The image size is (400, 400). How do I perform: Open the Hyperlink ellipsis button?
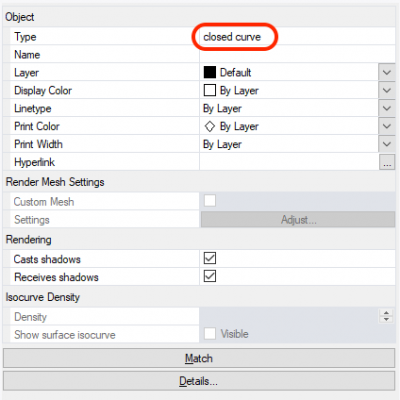click(x=387, y=162)
